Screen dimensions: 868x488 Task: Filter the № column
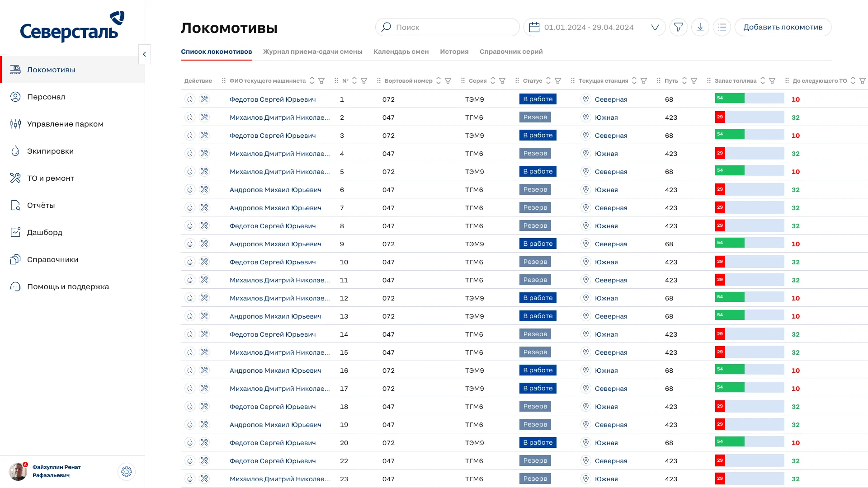364,81
